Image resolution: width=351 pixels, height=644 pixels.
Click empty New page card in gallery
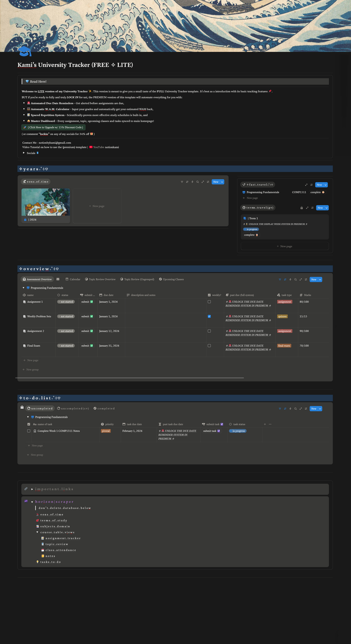click(x=97, y=206)
